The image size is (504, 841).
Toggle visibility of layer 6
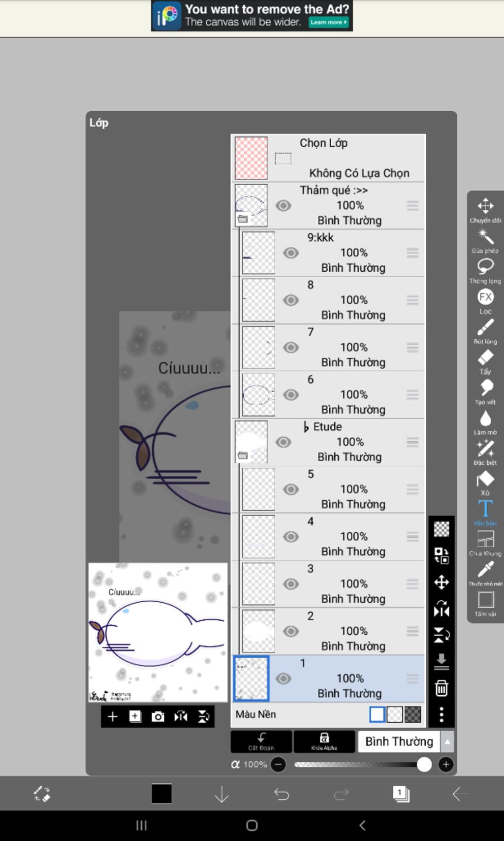291,394
